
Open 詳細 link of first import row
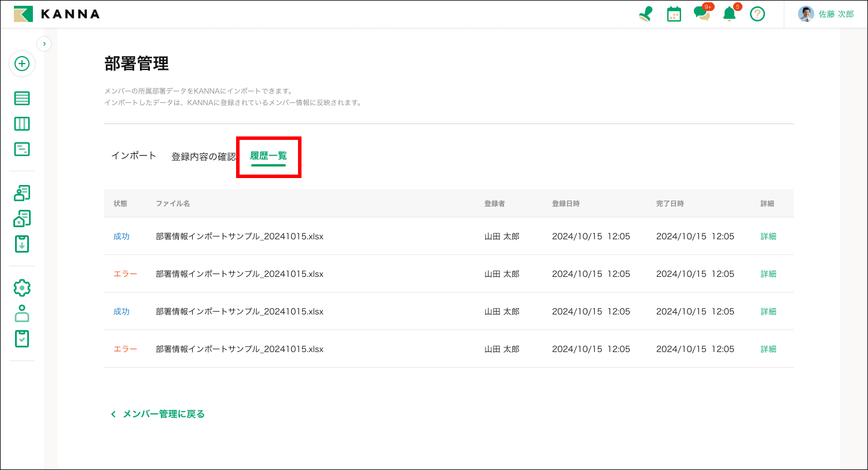coord(768,236)
